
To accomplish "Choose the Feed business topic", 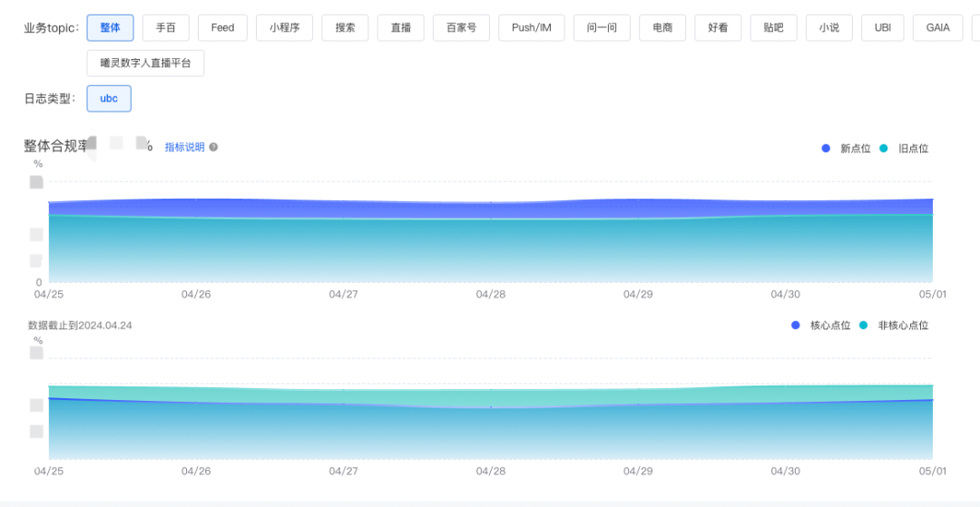I will [222, 28].
